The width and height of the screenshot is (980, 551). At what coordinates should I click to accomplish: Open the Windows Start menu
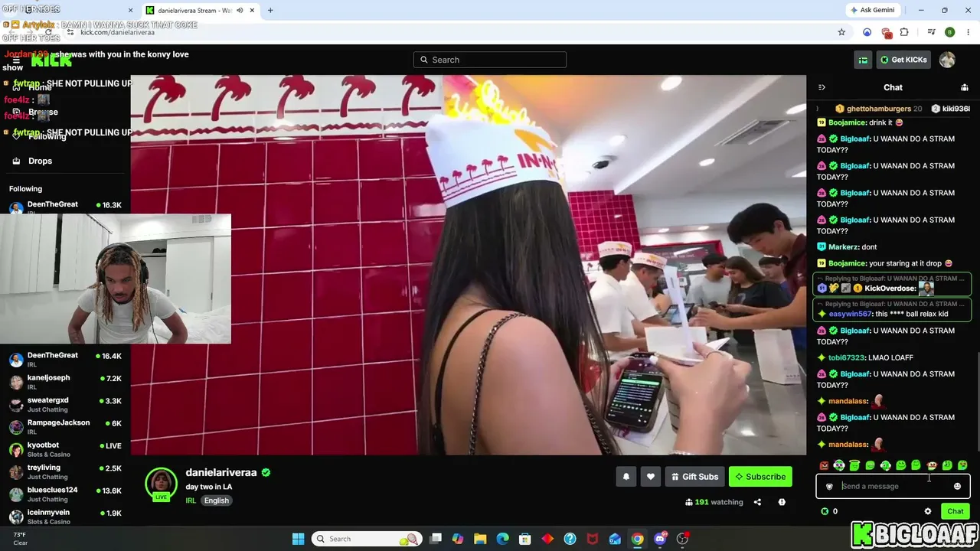tap(299, 539)
